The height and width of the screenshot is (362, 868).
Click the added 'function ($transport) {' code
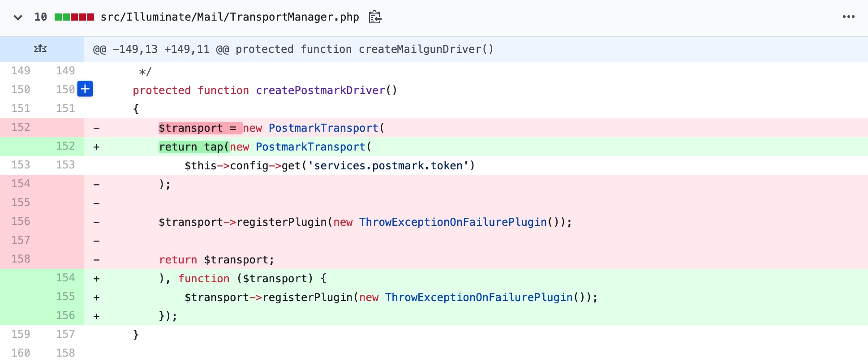[253, 279]
